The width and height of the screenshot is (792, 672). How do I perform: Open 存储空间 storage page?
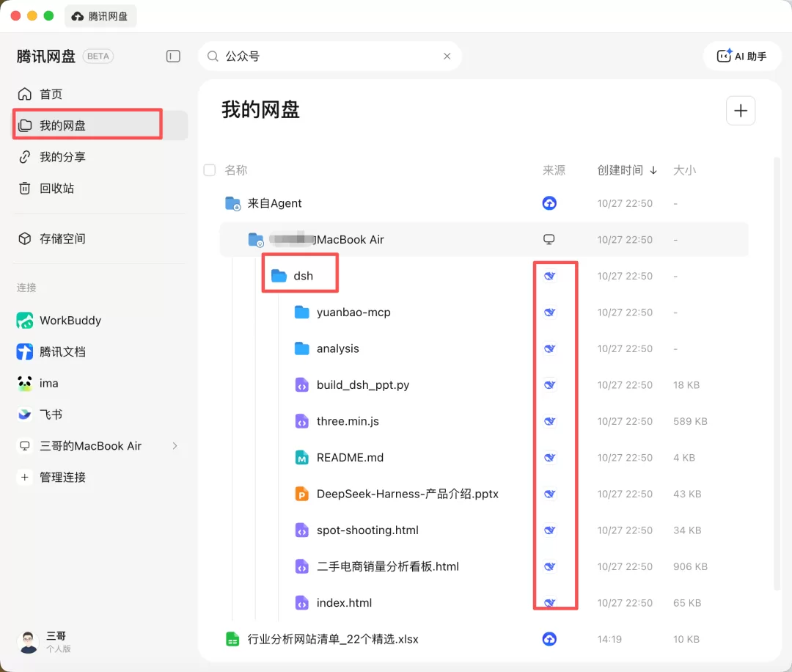coord(62,238)
